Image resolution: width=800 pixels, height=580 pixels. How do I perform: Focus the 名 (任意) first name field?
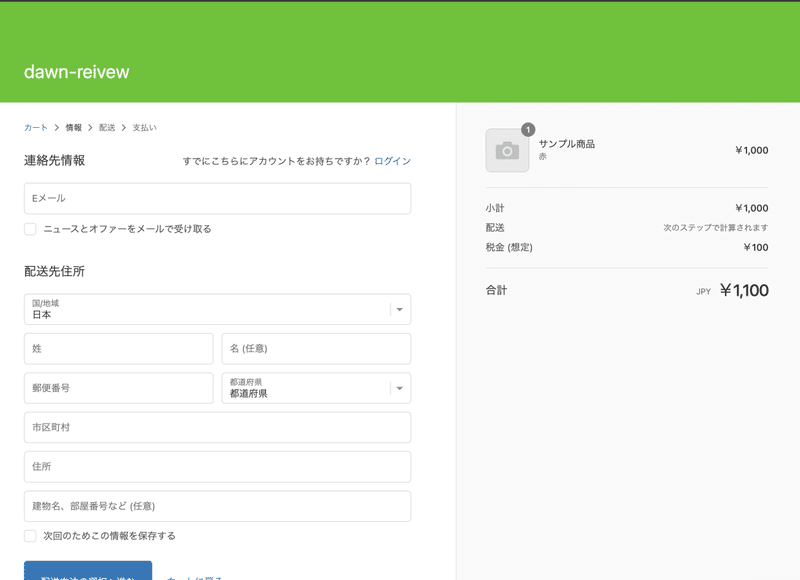point(316,349)
